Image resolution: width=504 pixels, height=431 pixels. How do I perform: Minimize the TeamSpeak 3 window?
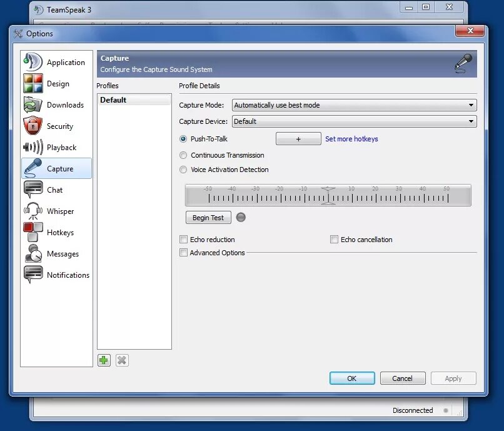(x=409, y=7)
